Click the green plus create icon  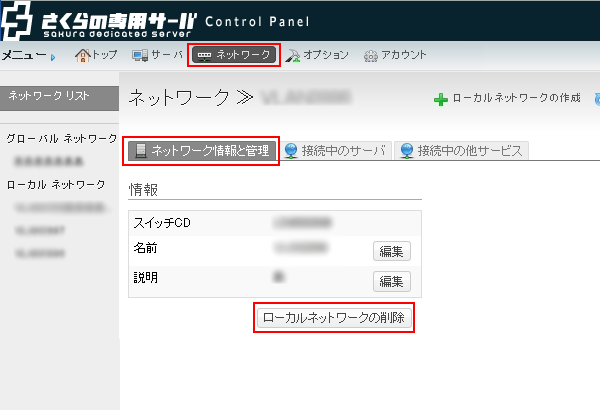pos(441,100)
